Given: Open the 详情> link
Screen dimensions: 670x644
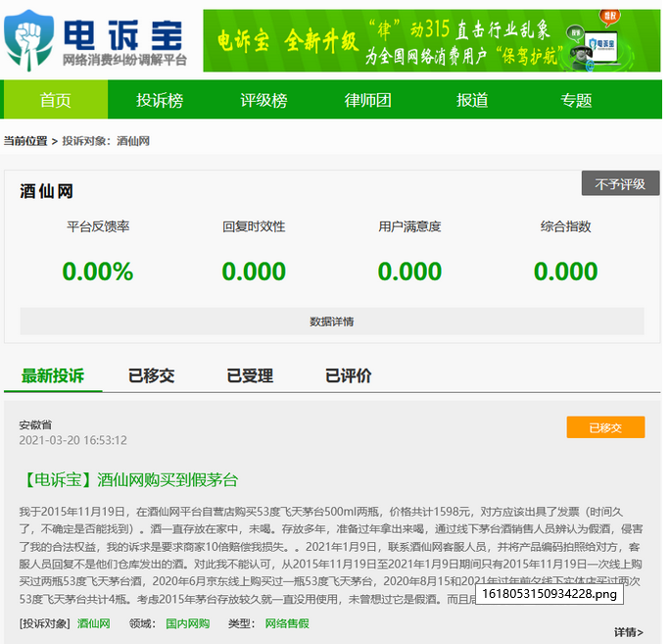Looking at the screenshot, I should point(629,632).
